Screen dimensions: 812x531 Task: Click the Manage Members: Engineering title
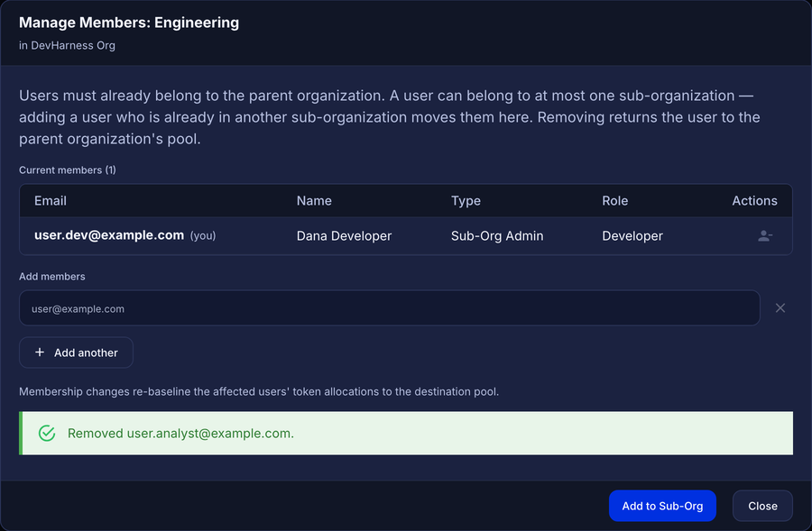coord(129,23)
